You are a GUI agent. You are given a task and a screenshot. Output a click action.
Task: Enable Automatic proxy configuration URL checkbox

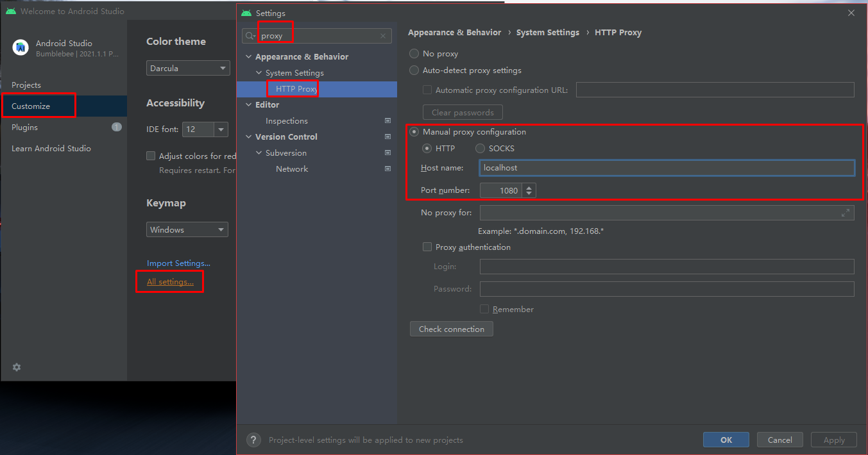coord(427,90)
